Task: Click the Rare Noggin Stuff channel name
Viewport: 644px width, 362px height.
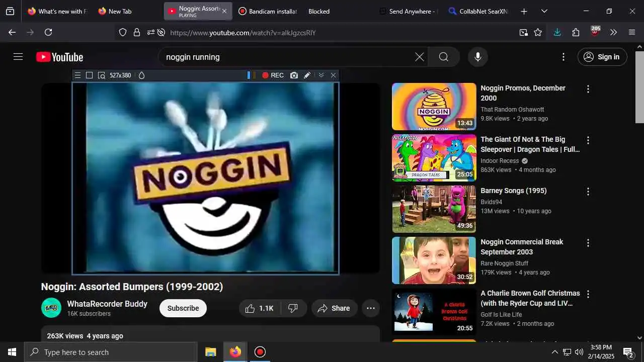Action: (504, 263)
